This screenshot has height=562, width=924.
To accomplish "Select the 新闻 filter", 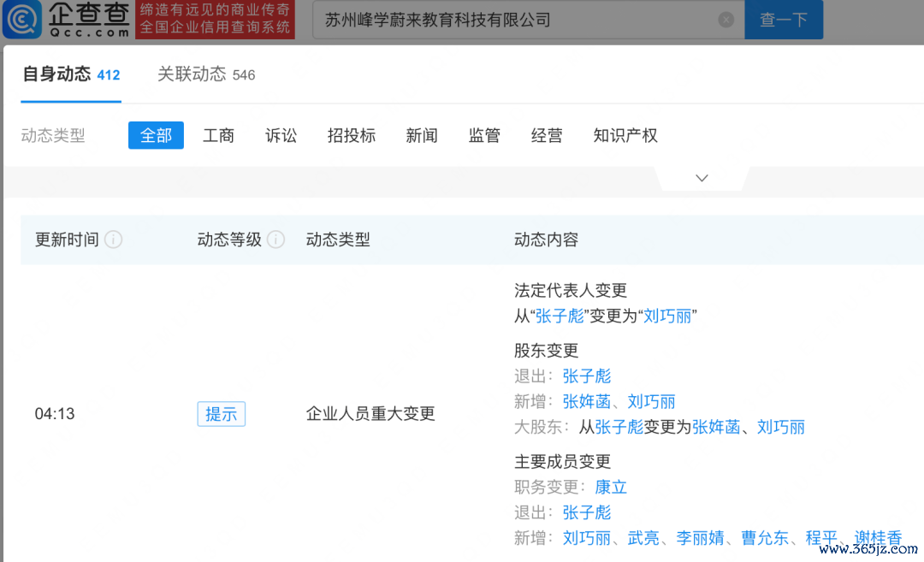I will tap(422, 135).
